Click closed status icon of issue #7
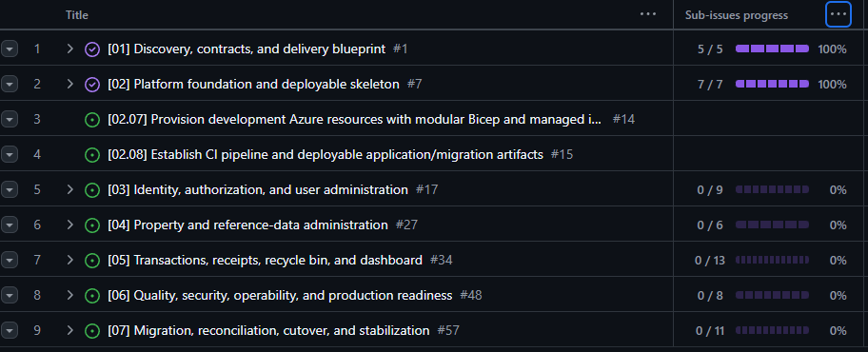Screen dimensions: 868x352 [x=92, y=84]
